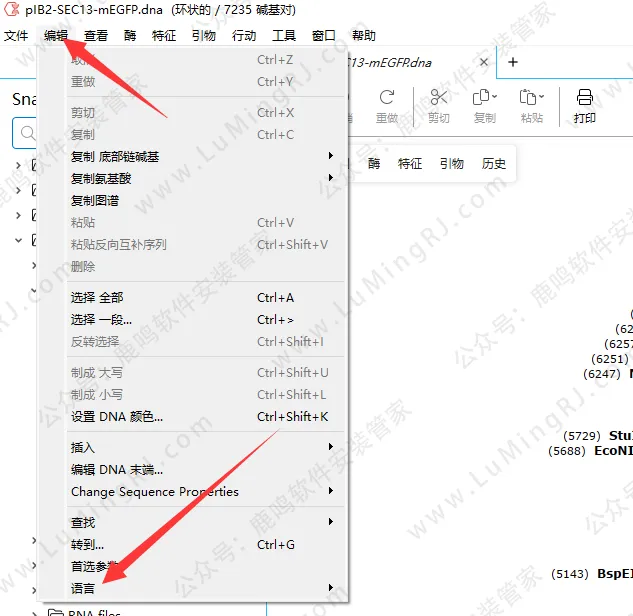Expand the first collapsed sidebar tree item
The image size is (633, 616).
click(x=18, y=165)
